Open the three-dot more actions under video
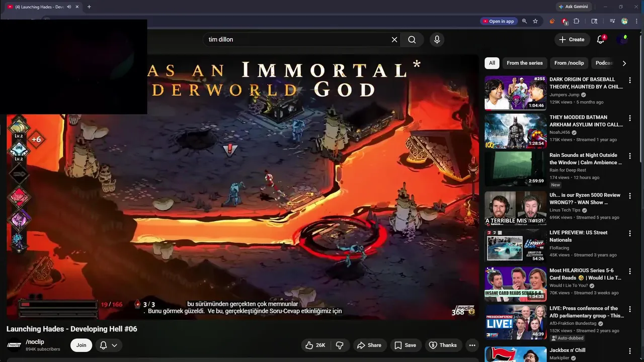644x362 pixels. point(472,345)
